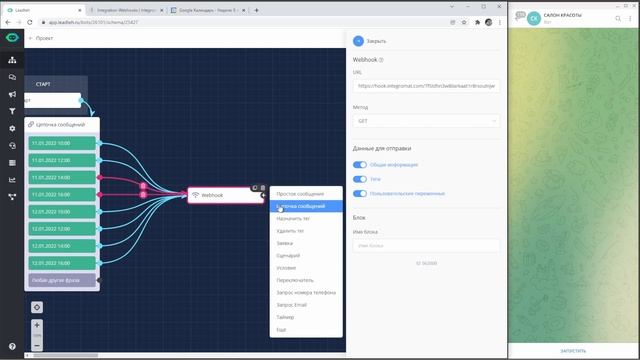640x360 pixels.
Task: Open the megaphone broadcasts icon in sidebar
Action: pos(12,94)
